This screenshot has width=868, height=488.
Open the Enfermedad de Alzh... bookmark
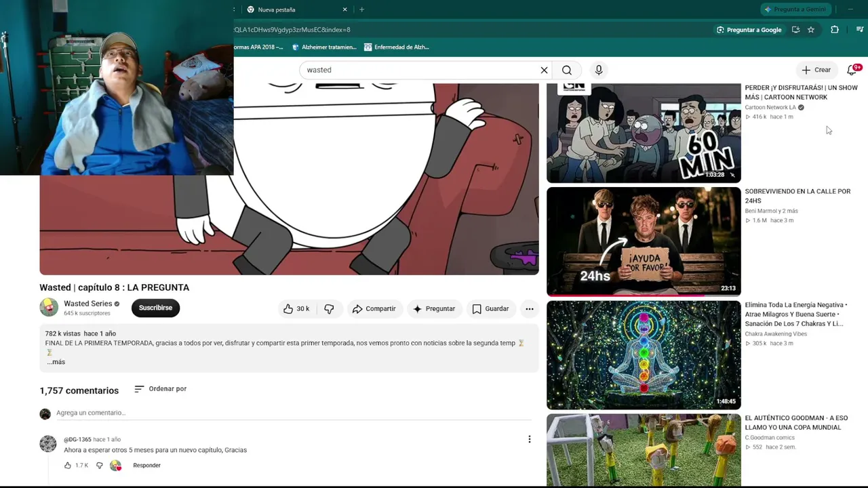(x=396, y=47)
